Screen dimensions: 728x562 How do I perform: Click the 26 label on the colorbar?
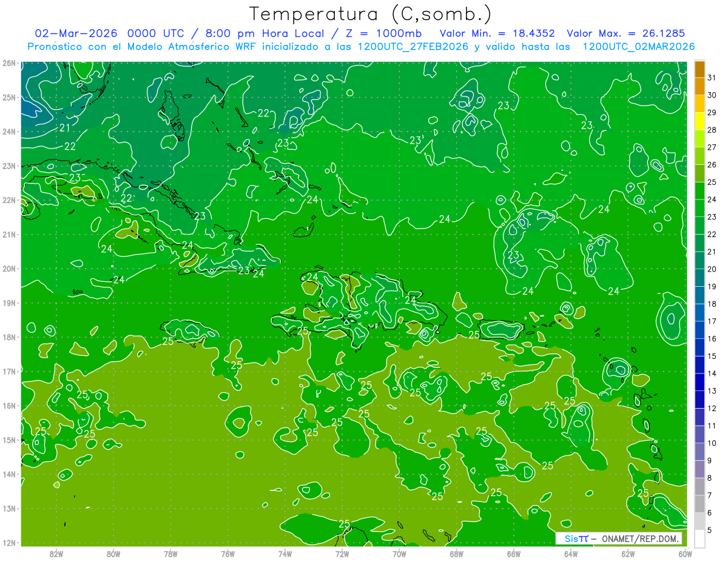tap(712, 165)
